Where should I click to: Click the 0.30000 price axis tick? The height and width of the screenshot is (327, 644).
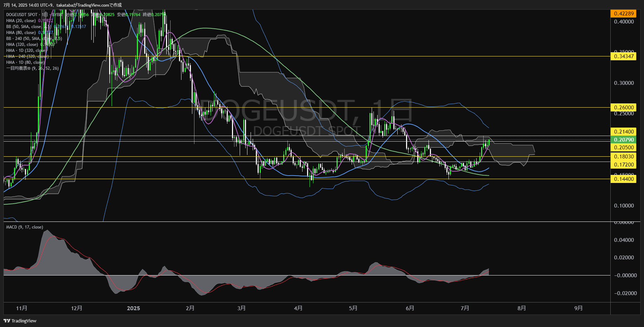point(624,83)
